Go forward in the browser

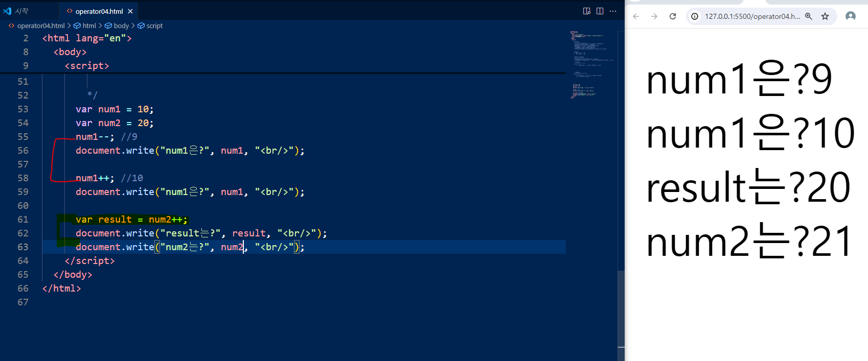(x=654, y=16)
